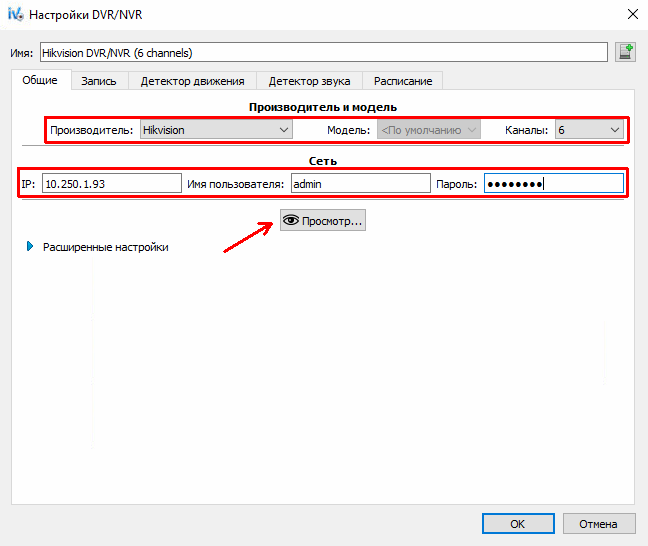Click the Просмотр preview button
Image resolution: width=648 pixels, height=546 pixels.
coord(323,220)
